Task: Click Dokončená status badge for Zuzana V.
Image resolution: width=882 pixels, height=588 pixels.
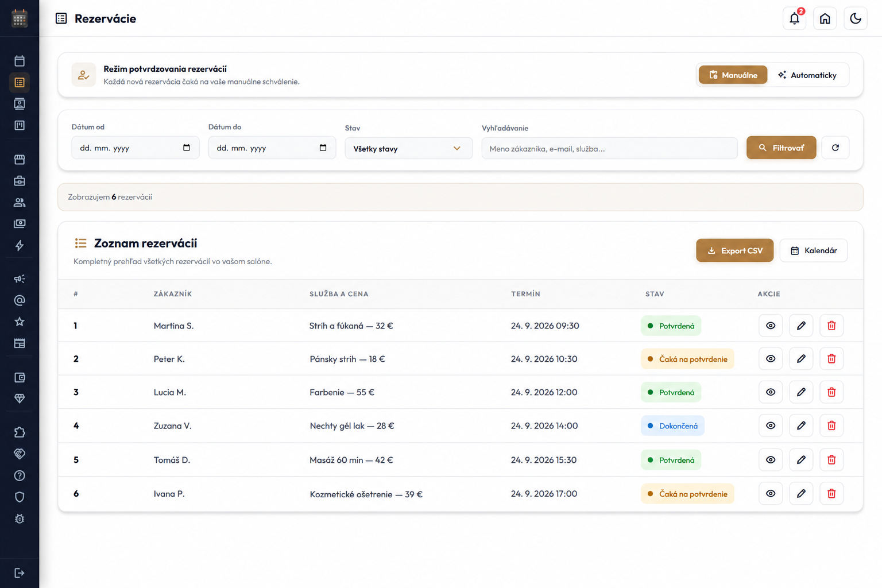Action: click(672, 425)
